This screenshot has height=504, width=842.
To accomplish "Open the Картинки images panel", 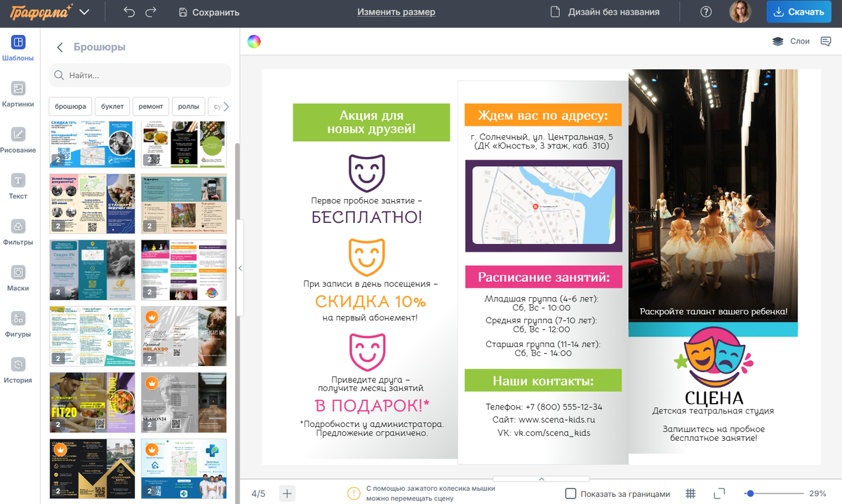I will click(x=18, y=95).
